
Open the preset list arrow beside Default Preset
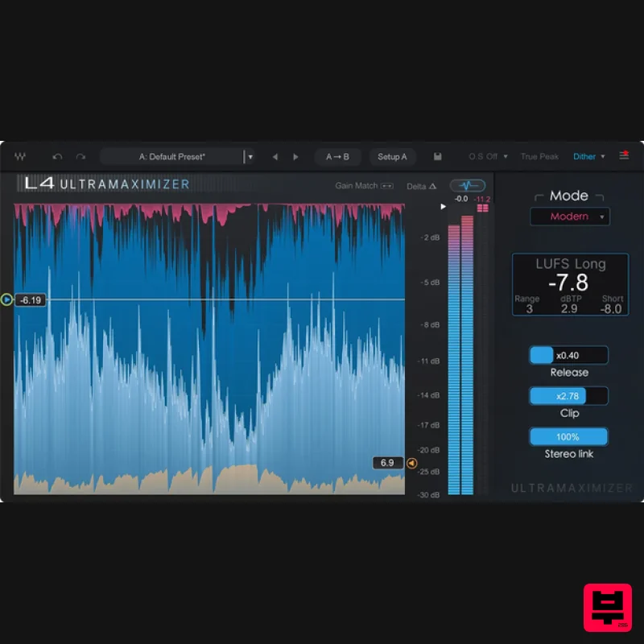(250, 157)
